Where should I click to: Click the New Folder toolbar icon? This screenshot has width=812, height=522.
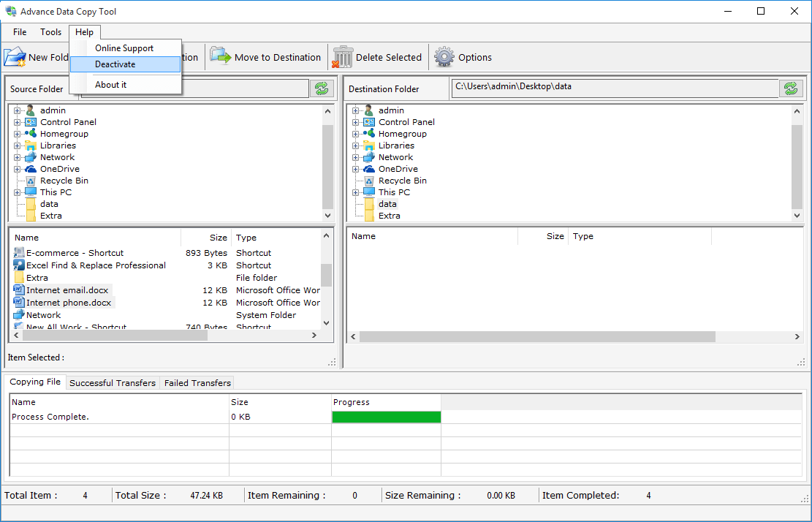click(x=15, y=57)
